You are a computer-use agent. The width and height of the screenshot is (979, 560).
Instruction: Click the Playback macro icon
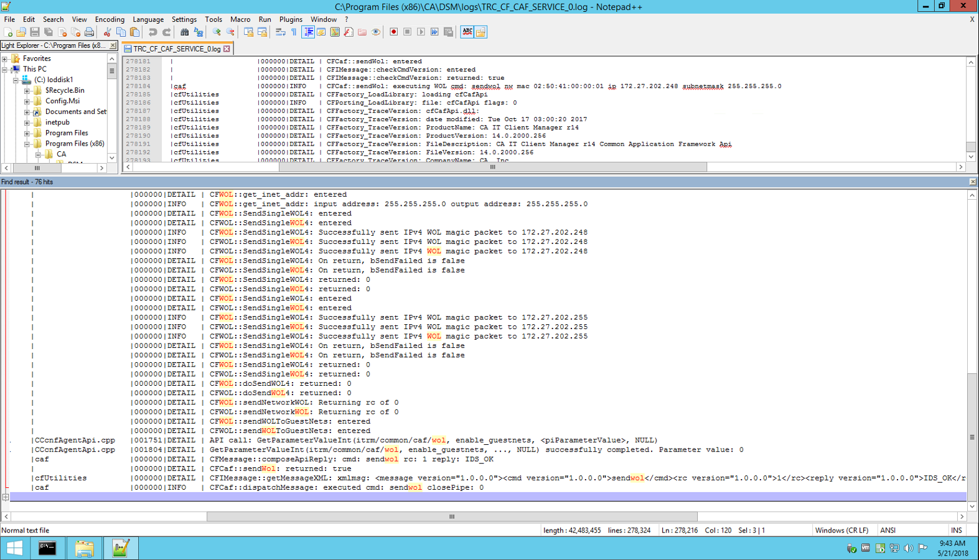click(x=421, y=32)
